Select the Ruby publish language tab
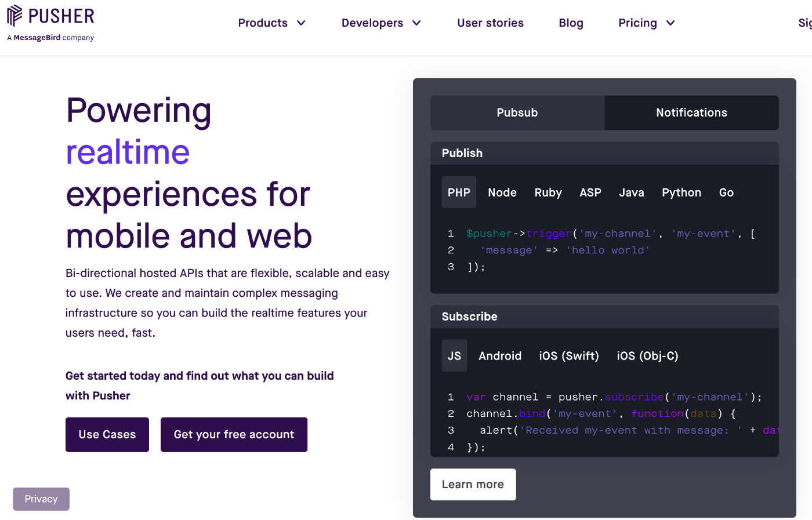 click(x=548, y=192)
